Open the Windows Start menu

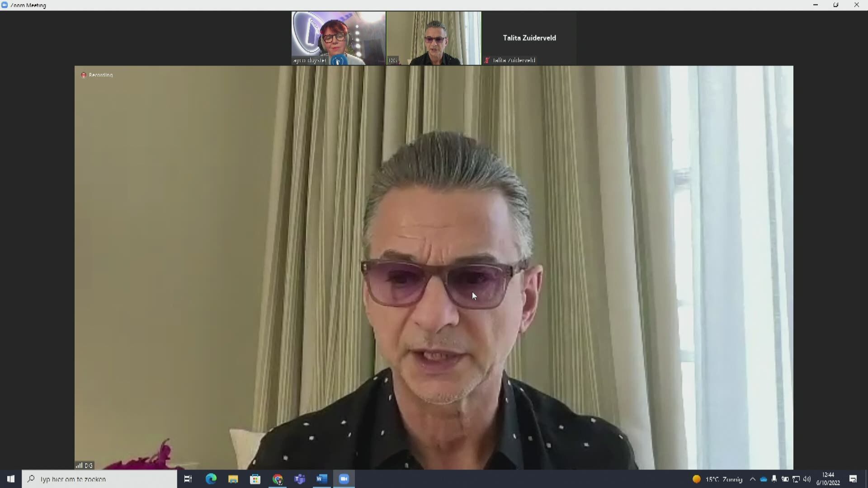tap(10, 479)
